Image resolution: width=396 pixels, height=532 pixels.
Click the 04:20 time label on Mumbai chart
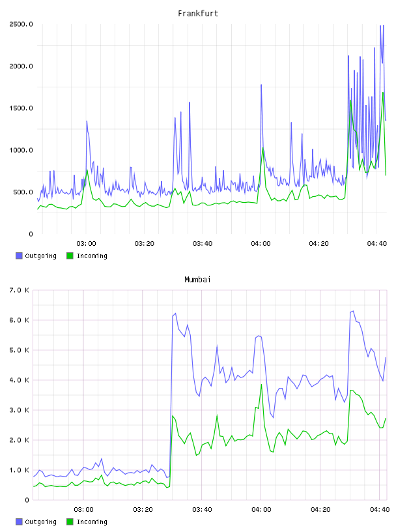click(320, 510)
